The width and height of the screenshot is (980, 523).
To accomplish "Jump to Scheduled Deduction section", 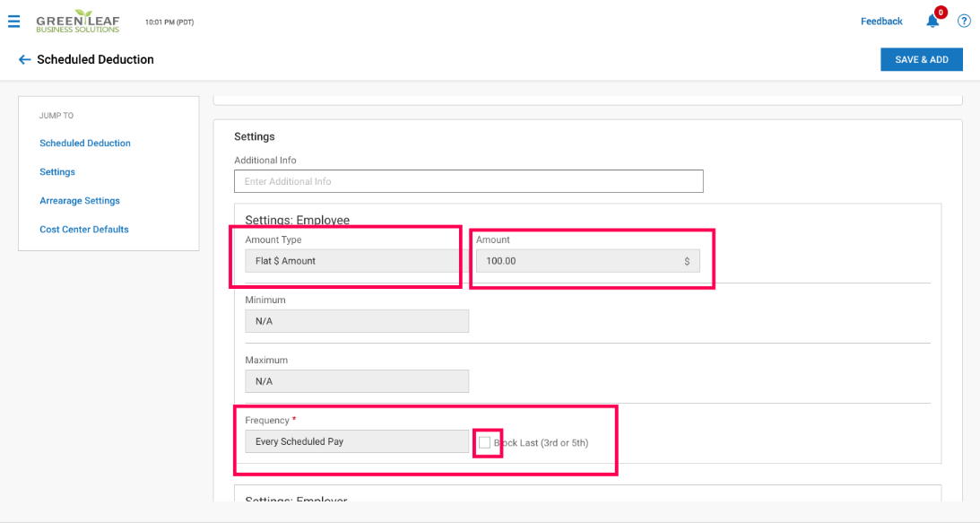I will coord(85,144).
